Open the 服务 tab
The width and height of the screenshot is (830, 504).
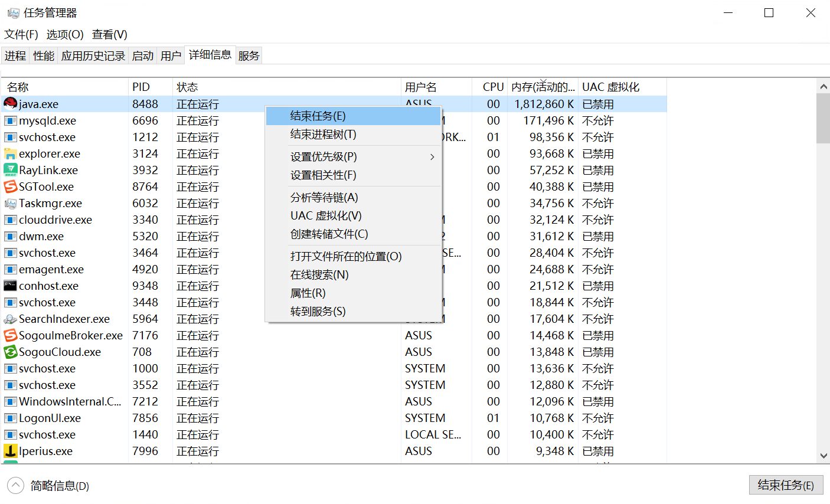(249, 56)
